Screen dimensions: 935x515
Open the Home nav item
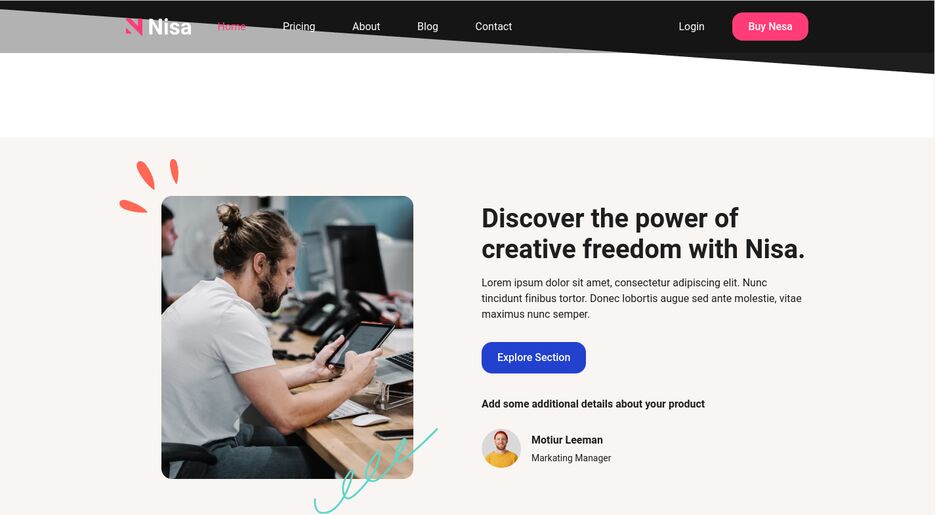(231, 26)
